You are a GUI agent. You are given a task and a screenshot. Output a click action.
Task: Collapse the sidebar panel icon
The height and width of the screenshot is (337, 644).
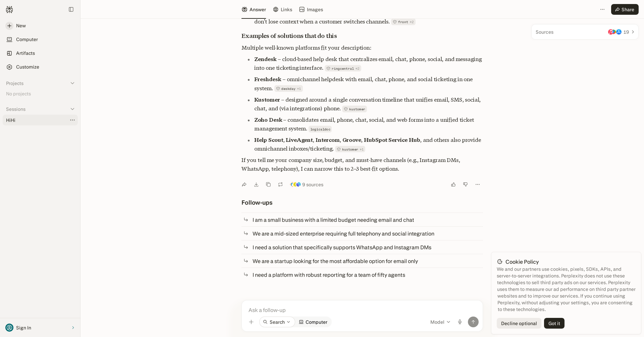71,9
